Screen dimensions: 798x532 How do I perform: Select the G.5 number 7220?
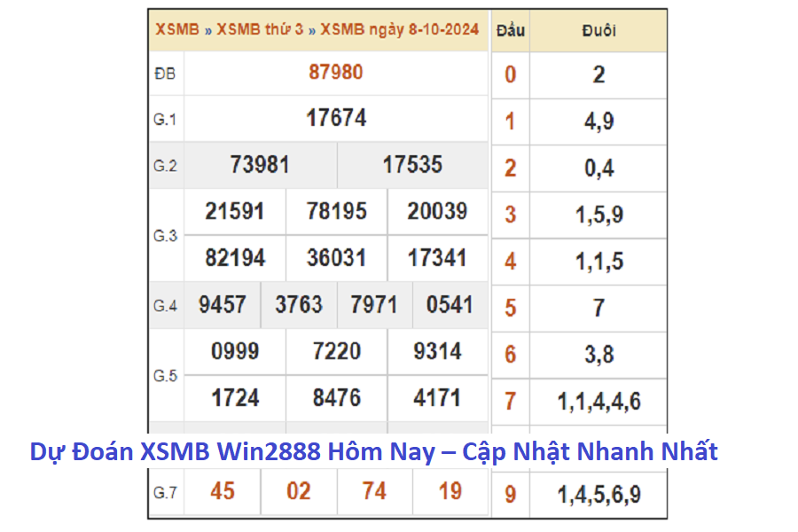[336, 352]
